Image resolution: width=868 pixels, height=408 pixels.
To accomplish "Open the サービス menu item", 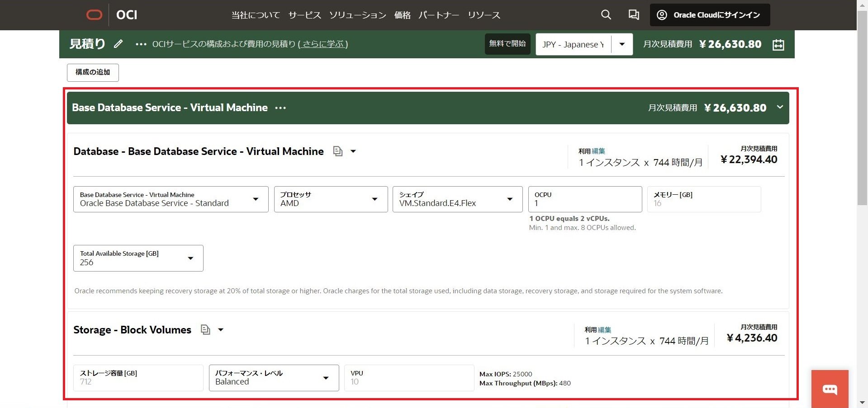I will tap(304, 15).
